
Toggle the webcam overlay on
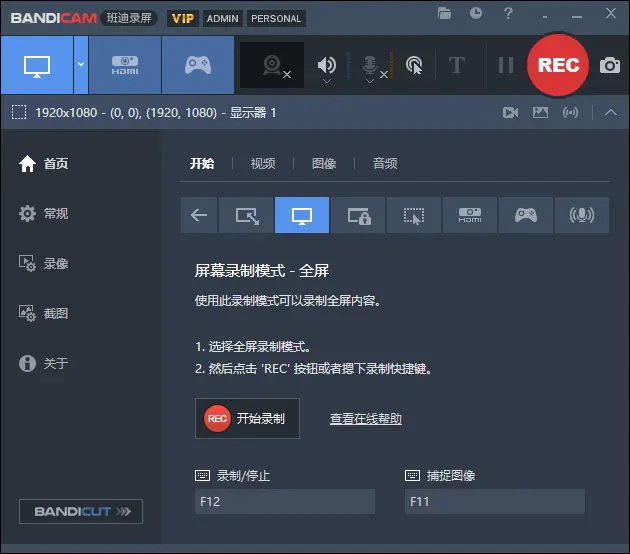coord(273,65)
